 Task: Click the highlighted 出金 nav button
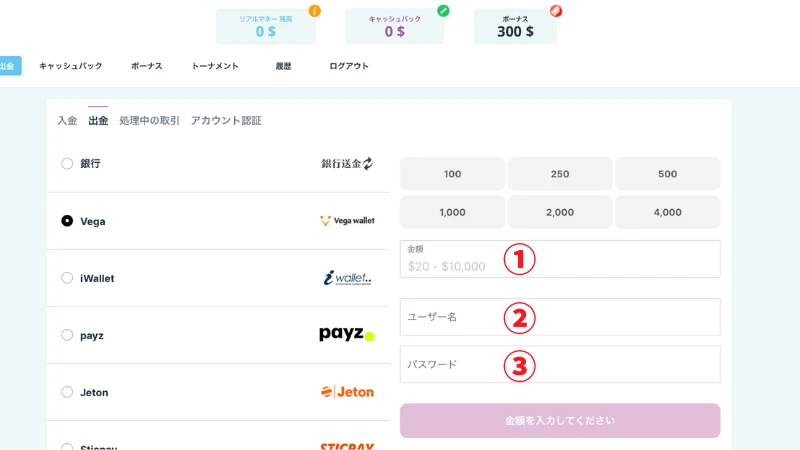pos(10,66)
